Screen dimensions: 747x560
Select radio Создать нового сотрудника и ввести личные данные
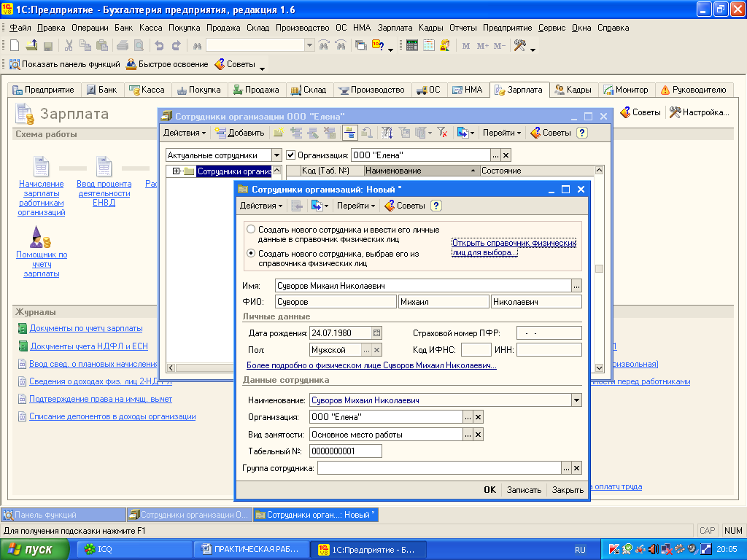(x=251, y=229)
